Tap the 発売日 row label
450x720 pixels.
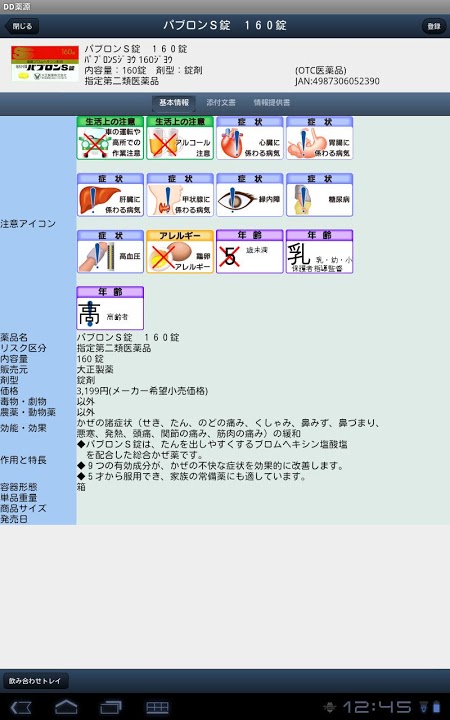click(14, 519)
